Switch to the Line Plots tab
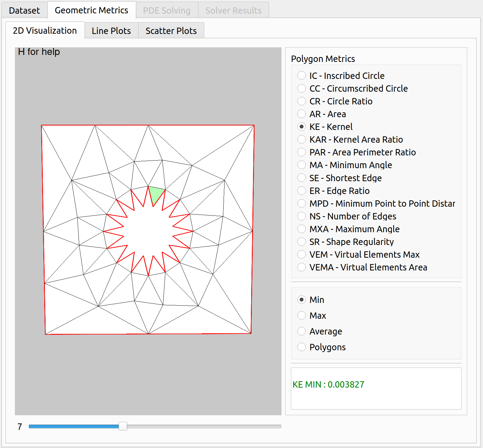The image size is (483, 448). [111, 31]
